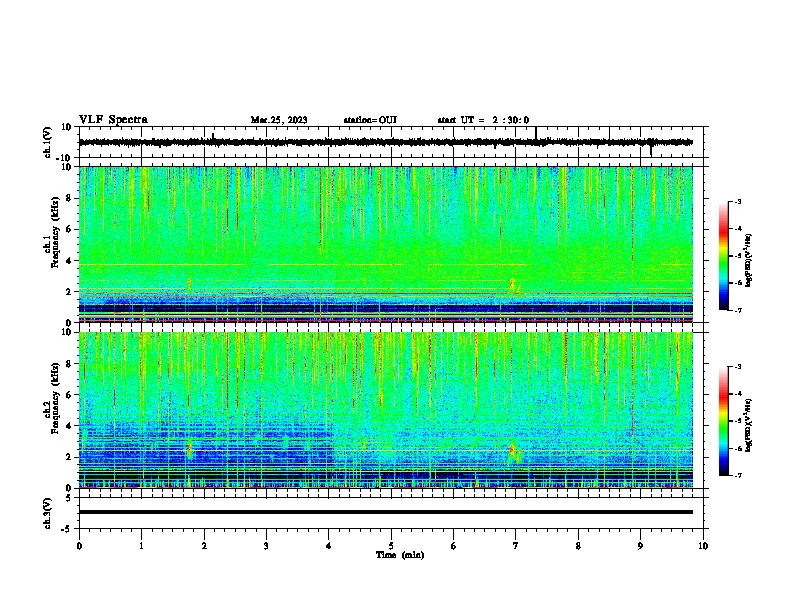792x612 pixels.
Task: Click the ch.2 "Frequency (kHz)" axis label
Action: click(x=55, y=397)
